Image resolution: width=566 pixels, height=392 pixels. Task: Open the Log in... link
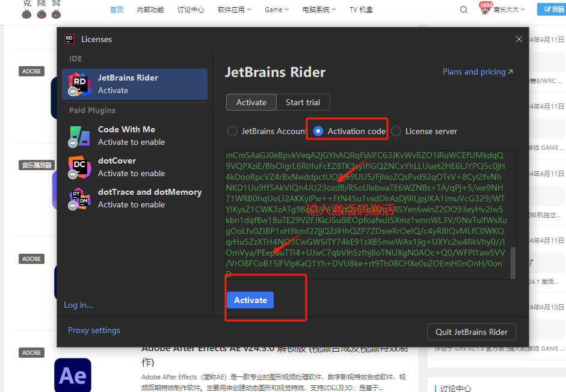pos(78,305)
